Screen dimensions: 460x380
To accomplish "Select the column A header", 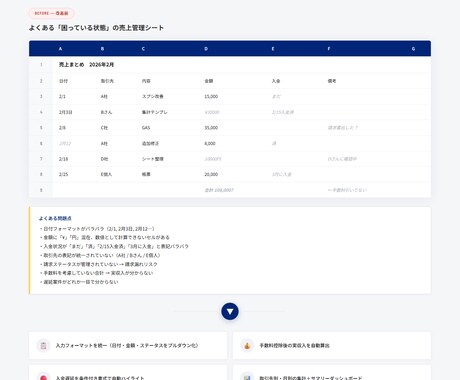I will 60,49.
